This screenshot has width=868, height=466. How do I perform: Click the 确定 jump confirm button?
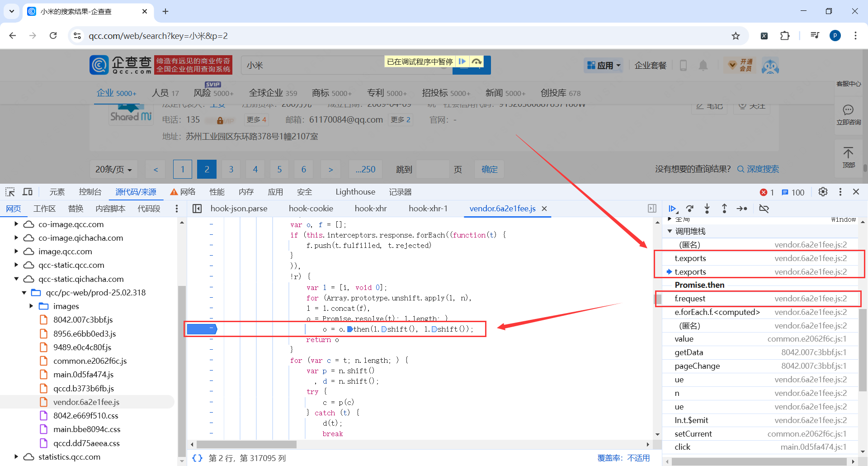pyautogui.click(x=490, y=169)
